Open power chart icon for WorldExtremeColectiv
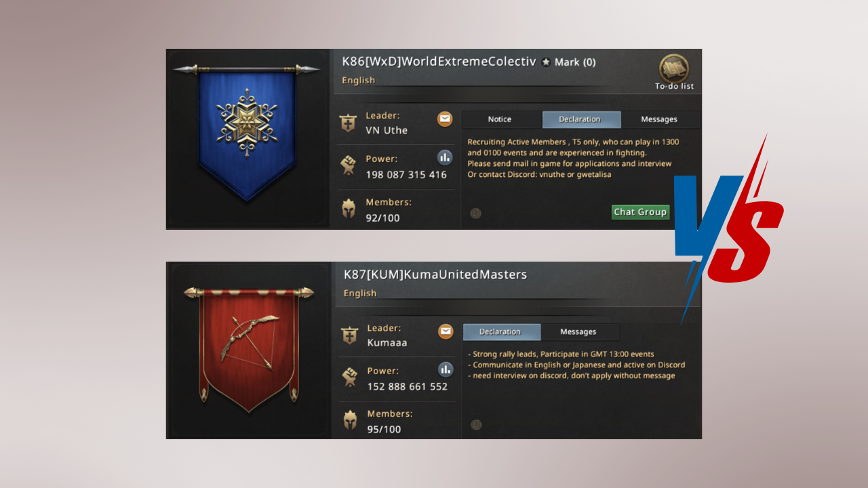The image size is (868, 488). point(445,158)
